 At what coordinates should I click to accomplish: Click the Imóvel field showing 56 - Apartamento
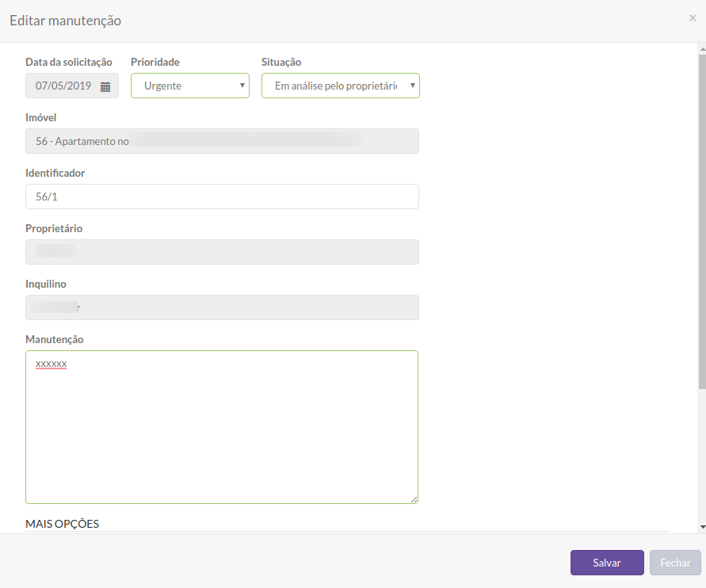pyautogui.click(x=222, y=141)
